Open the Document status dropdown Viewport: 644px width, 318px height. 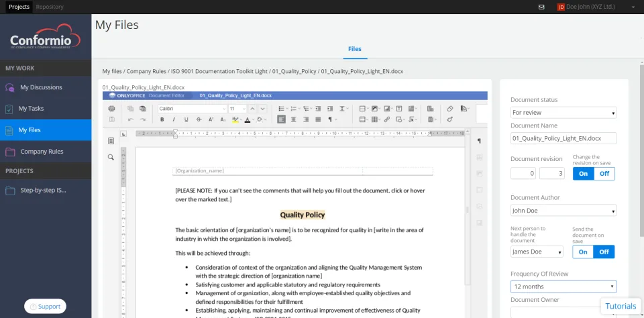(x=563, y=113)
